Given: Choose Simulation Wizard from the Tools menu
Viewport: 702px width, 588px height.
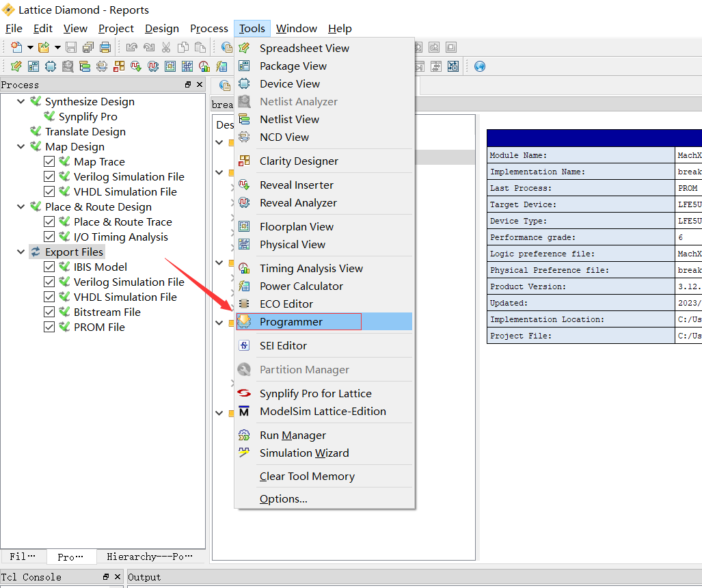Looking at the screenshot, I should coord(324,453).
